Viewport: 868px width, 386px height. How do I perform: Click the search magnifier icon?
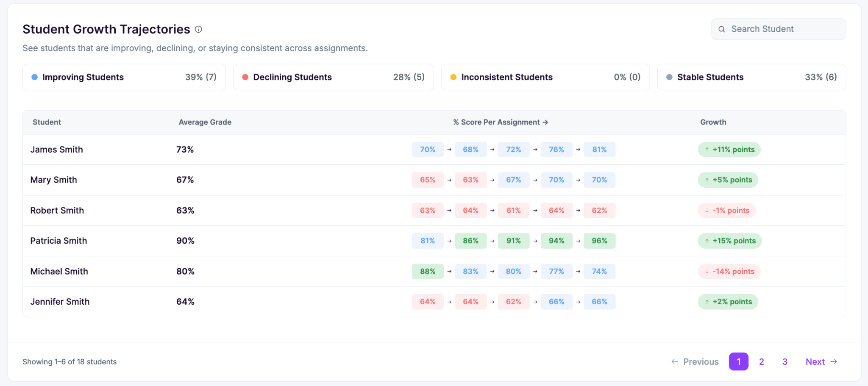722,29
